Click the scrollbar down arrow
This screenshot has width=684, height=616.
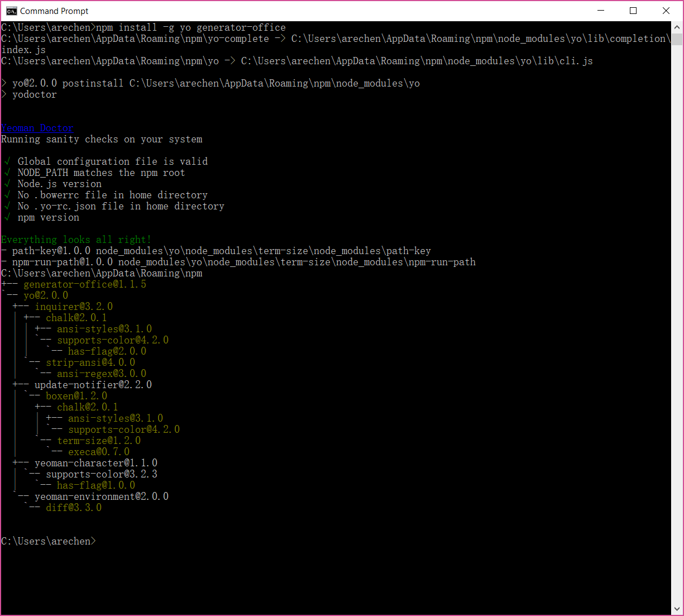coord(676,608)
